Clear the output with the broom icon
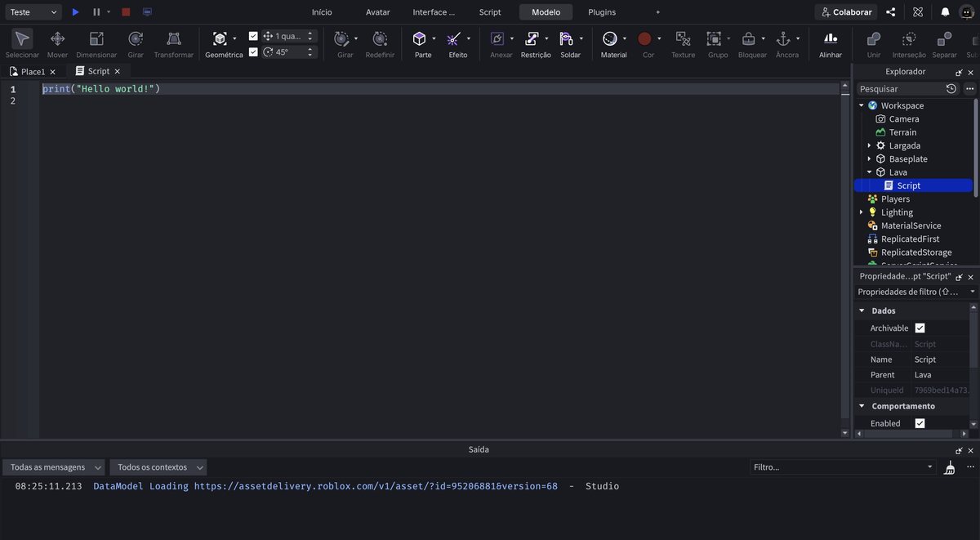The height and width of the screenshot is (540, 980). 949,467
